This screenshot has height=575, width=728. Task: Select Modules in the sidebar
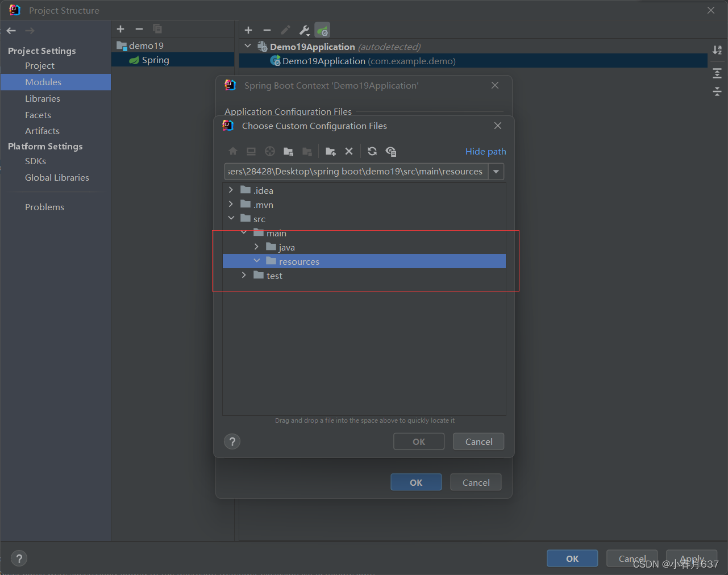(56, 82)
